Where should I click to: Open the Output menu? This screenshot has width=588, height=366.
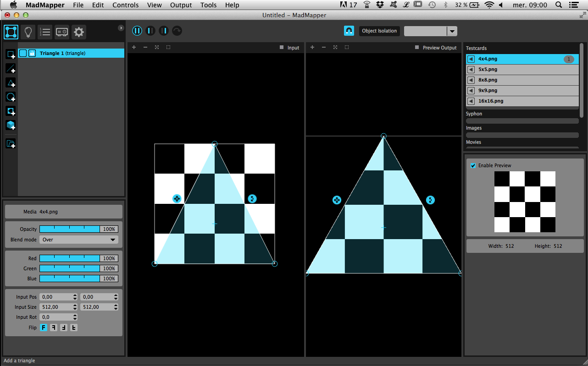181,5
